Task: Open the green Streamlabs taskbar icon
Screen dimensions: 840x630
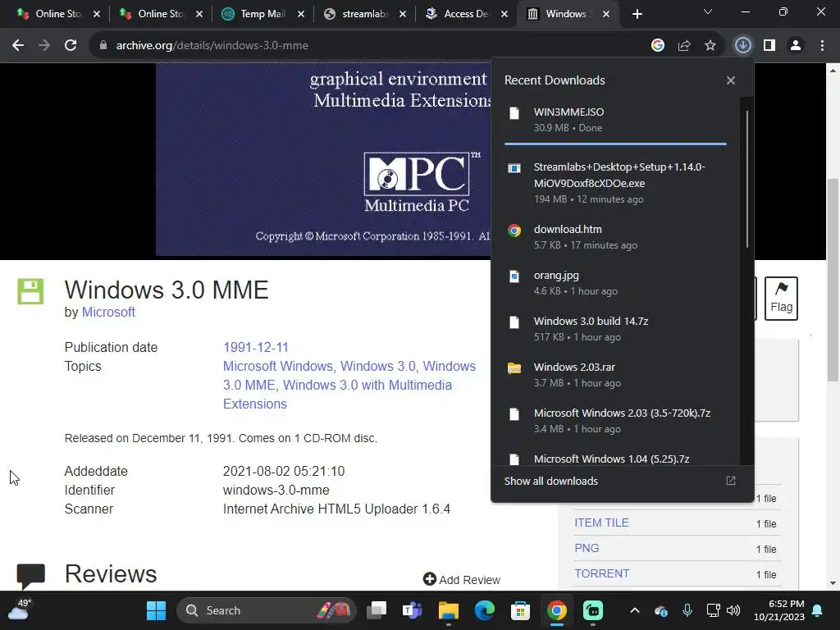Action: point(592,610)
